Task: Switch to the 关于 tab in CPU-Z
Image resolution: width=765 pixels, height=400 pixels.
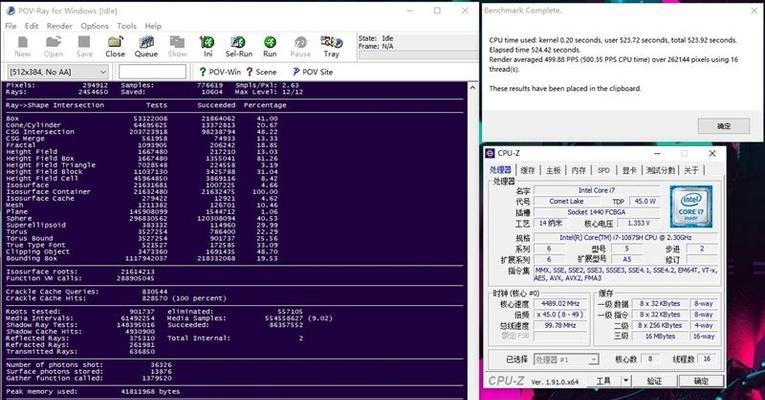Action: (x=691, y=170)
